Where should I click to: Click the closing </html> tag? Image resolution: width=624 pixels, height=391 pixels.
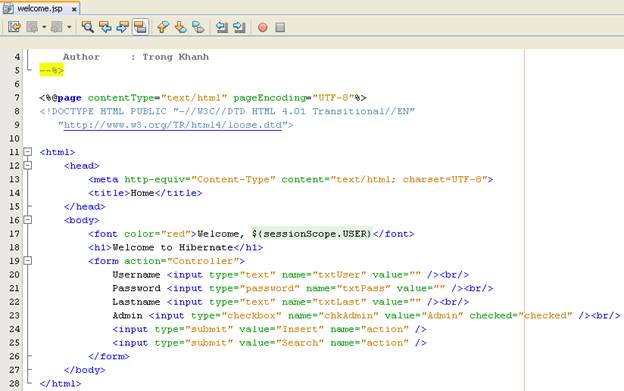(x=60, y=383)
